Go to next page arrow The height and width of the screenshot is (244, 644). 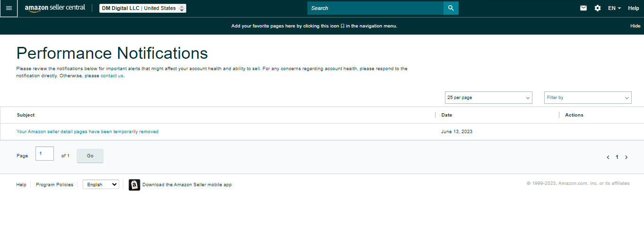[x=627, y=157]
